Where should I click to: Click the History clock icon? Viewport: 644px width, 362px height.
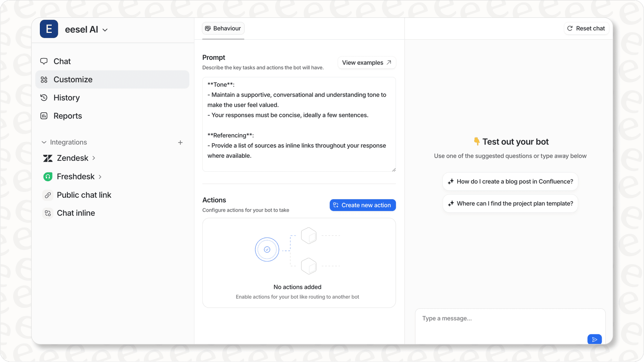pyautogui.click(x=44, y=98)
